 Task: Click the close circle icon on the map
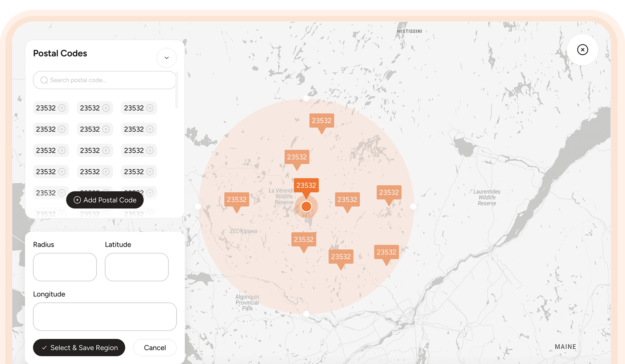(x=582, y=49)
